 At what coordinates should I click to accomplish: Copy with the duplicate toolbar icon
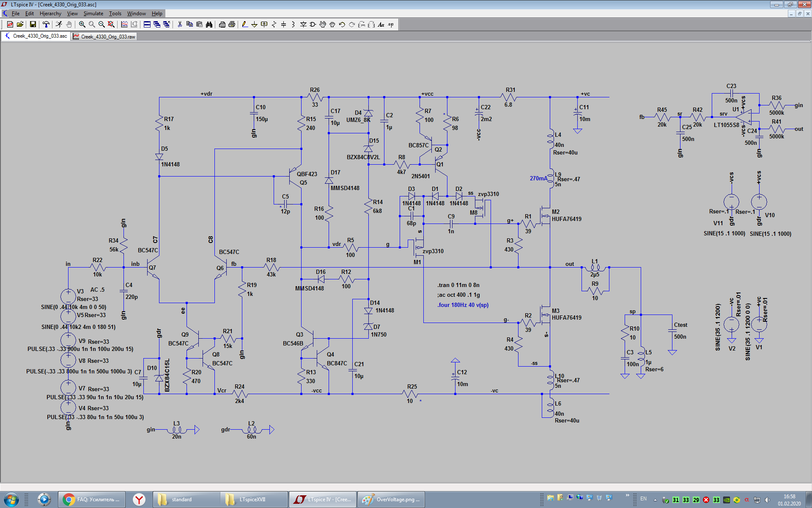coord(189,25)
